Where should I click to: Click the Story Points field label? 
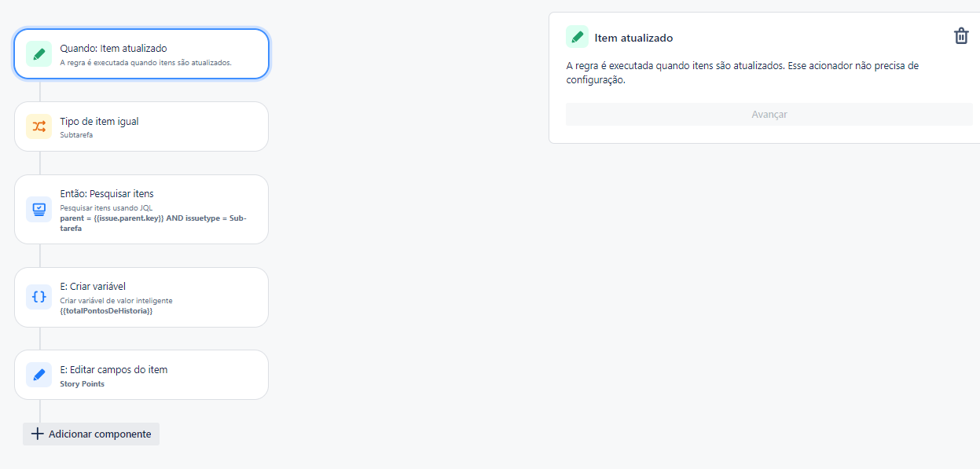(x=82, y=384)
